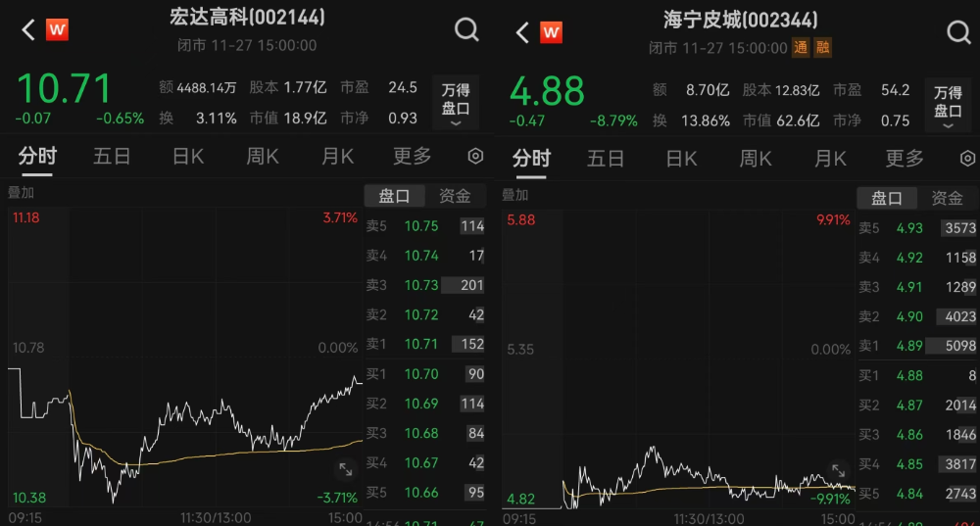Switch 宏达高科 chart to 日K
This screenshot has width=980, height=526.
click(x=188, y=156)
